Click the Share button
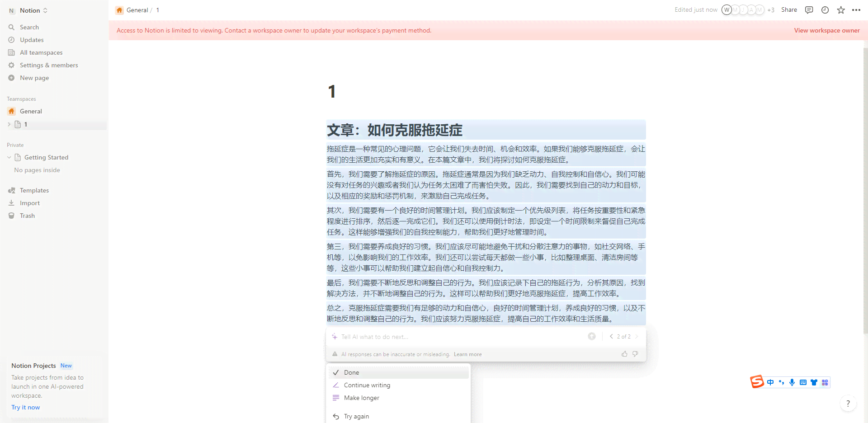 [789, 10]
